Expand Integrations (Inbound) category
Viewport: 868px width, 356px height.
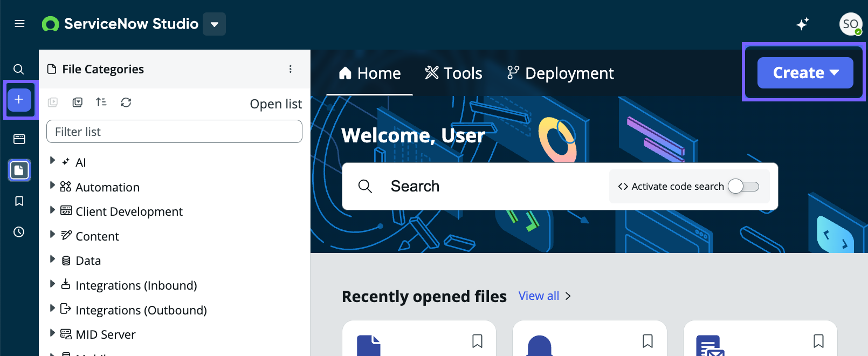pos(52,283)
